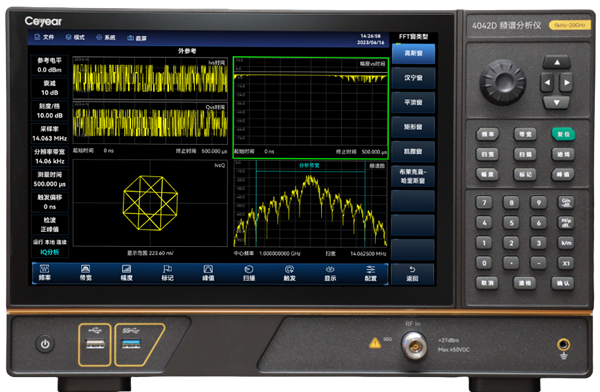This screenshot has height=392, width=600.
Task: Select the 高斯窗 Gaussian window softkey
Action: click(x=413, y=54)
